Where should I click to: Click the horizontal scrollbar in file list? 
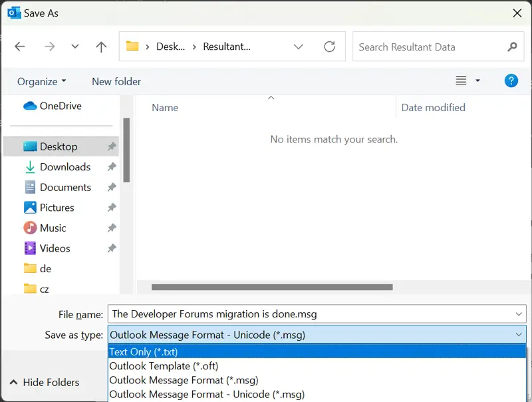(272, 288)
